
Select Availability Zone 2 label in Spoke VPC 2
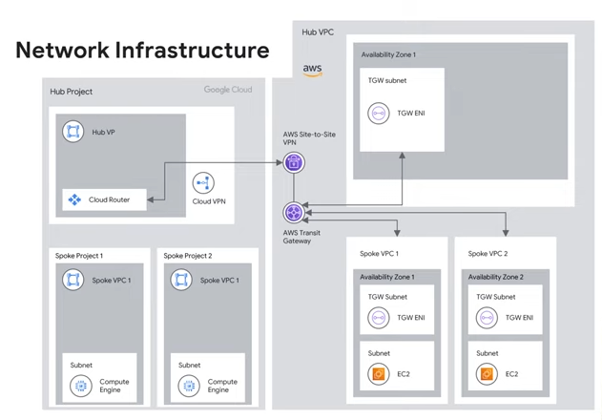[497, 275]
